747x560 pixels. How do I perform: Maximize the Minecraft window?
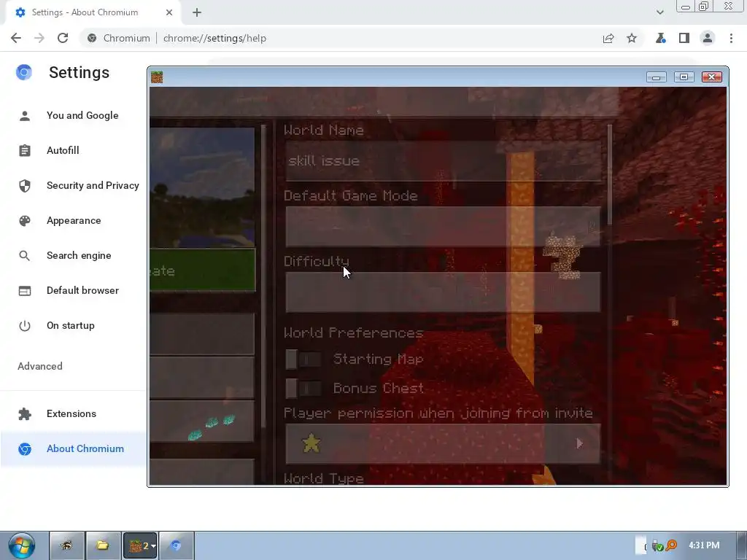(x=684, y=77)
